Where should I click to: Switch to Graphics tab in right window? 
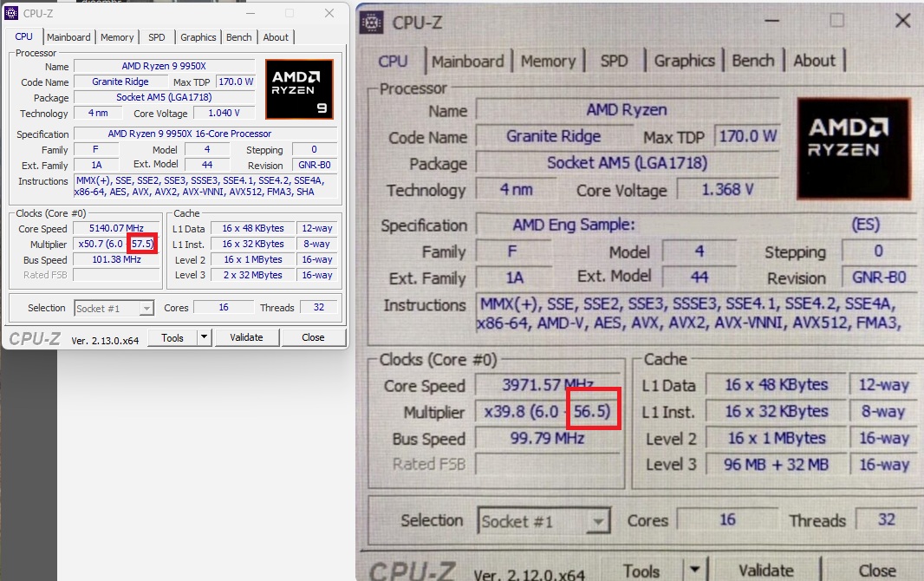[685, 61]
